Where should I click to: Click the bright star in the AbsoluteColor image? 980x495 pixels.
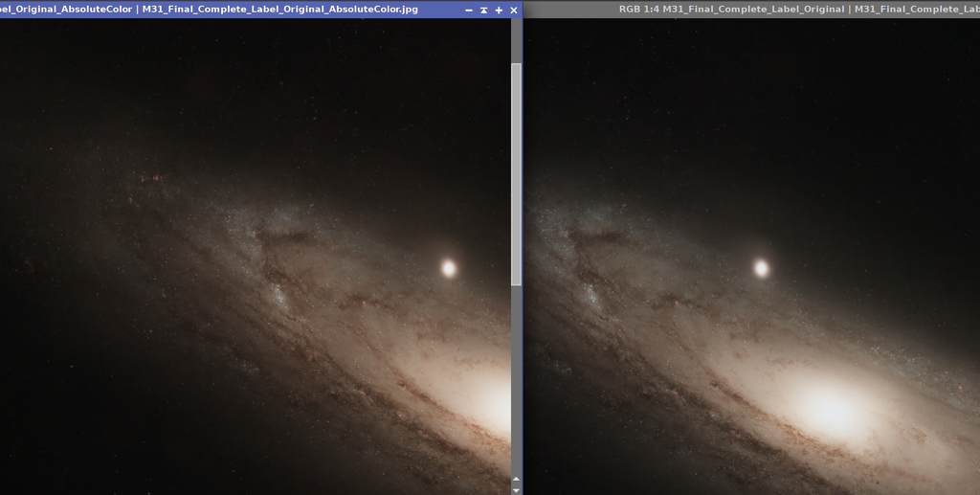pyautogui.click(x=449, y=269)
